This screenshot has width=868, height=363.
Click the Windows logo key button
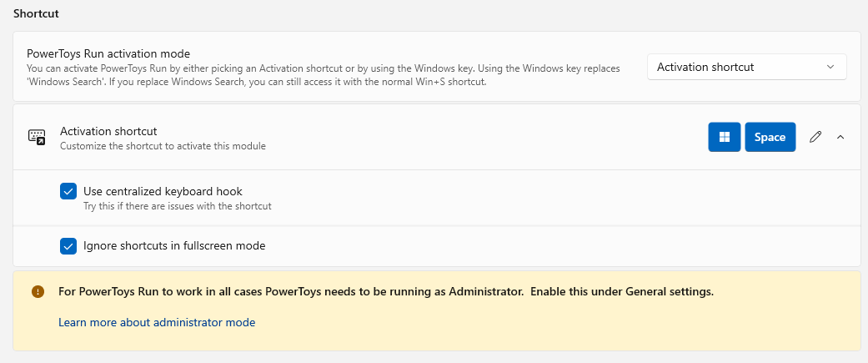pyautogui.click(x=725, y=138)
